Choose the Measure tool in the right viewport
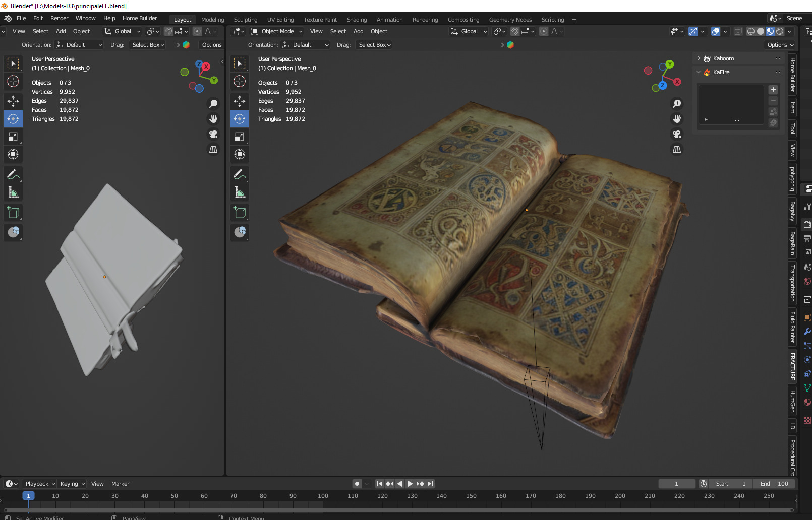The image size is (812, 520). (x=240, y=192)
